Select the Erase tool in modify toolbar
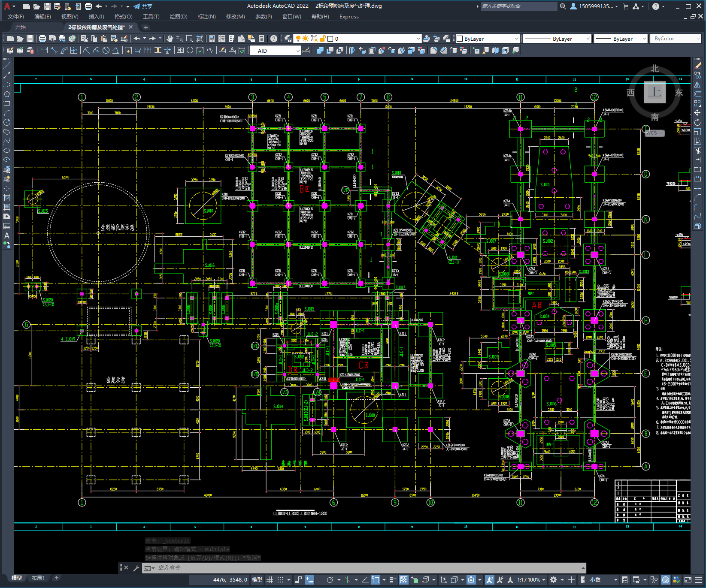Image resolution: width=706 pixels, height=588 pixels. [697, 66]
